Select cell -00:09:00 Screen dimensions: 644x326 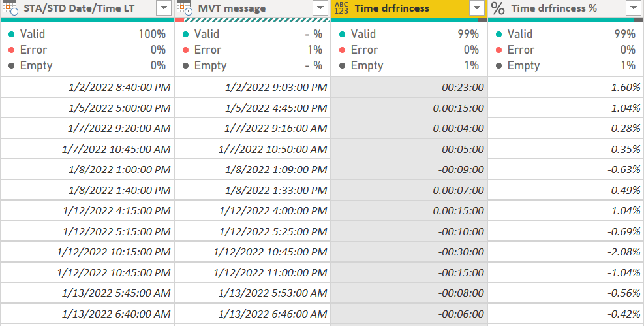click(409, 169)
